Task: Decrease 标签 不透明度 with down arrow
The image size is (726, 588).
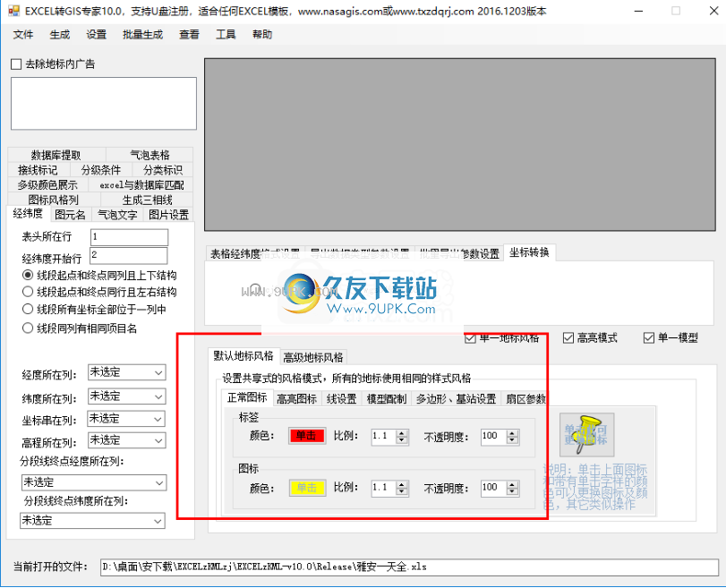Action: (512, 440)
